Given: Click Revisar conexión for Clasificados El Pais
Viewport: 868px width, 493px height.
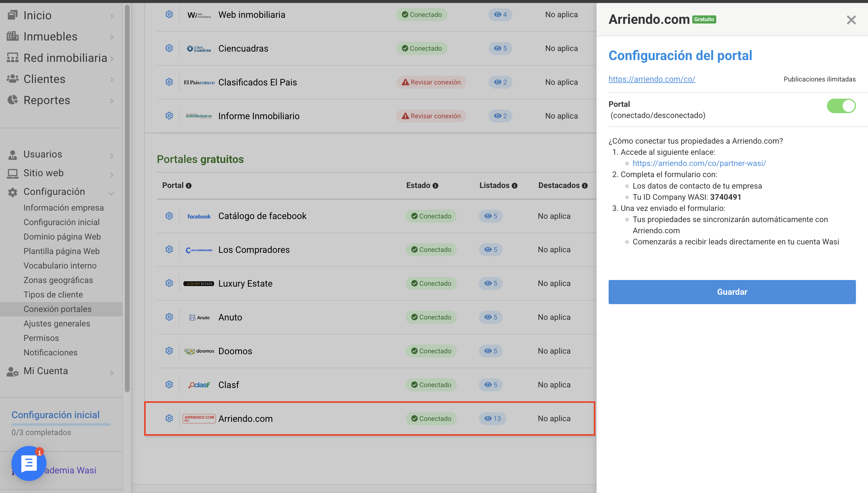Looking at the screenshot, I should pos(431,82).
